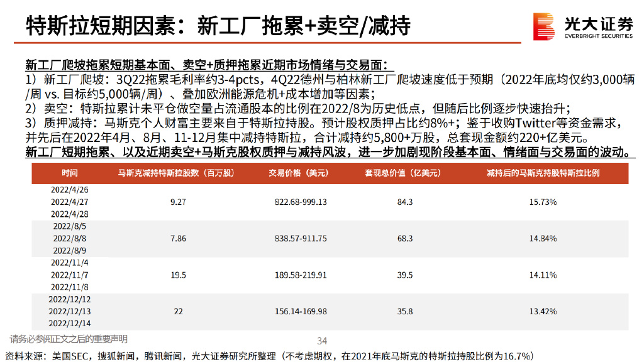
Task: Click the 光大证券 logo text
Action: [x=599, y=24]
